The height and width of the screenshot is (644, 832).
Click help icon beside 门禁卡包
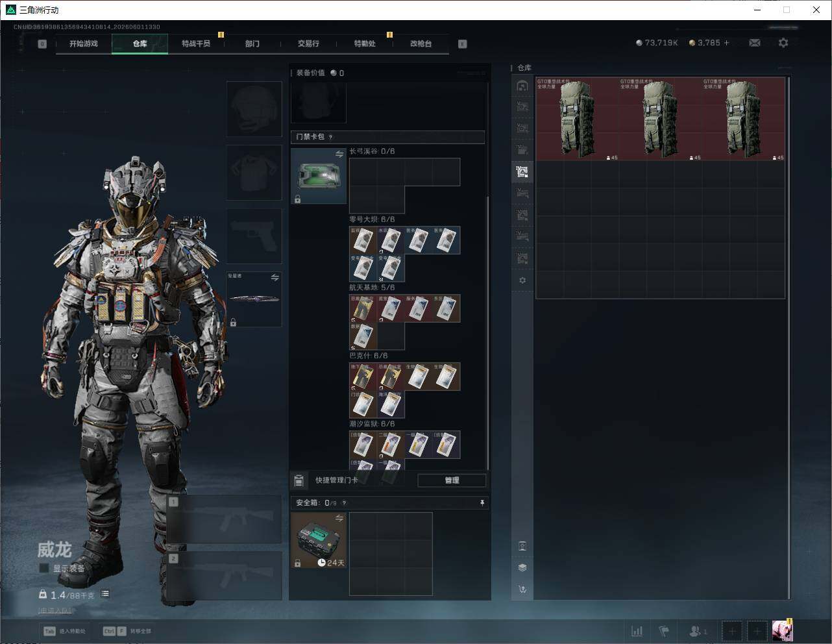[x=331, y=137]
